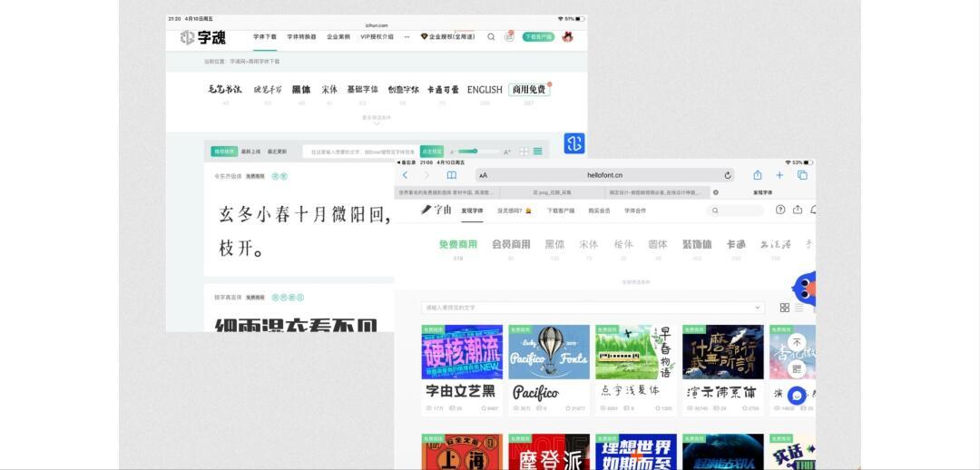Image resolution: width=980 pixels, height=470 pixels.
Task: Click Safari forward arrow
Action: point(426,175)
